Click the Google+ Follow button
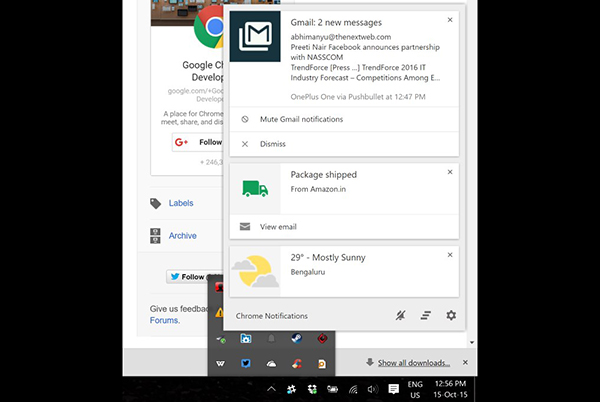Image resolution: width=600 pixels, height=402 pixels. click(197, 142)
